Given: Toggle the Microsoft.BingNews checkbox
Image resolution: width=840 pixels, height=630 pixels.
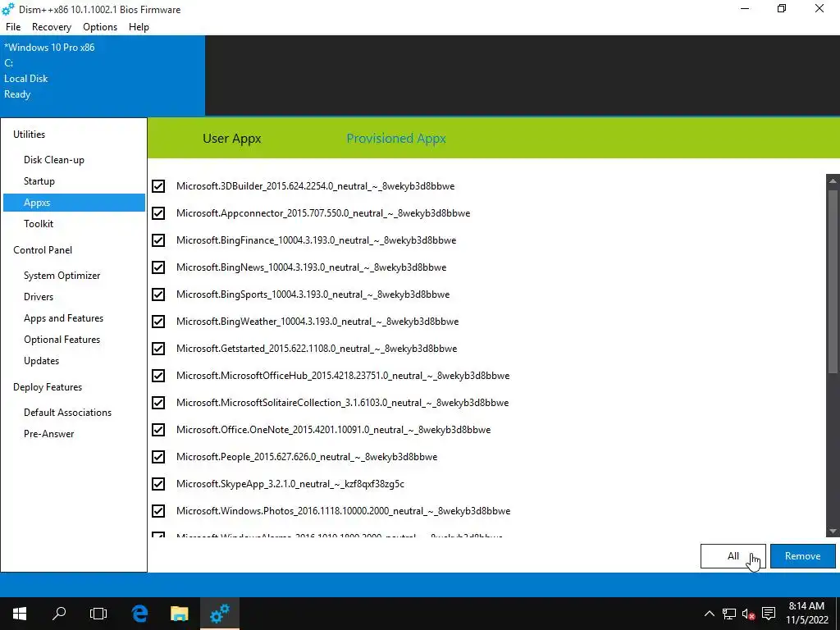Looking at the screenshot, I should coord(158,267).
